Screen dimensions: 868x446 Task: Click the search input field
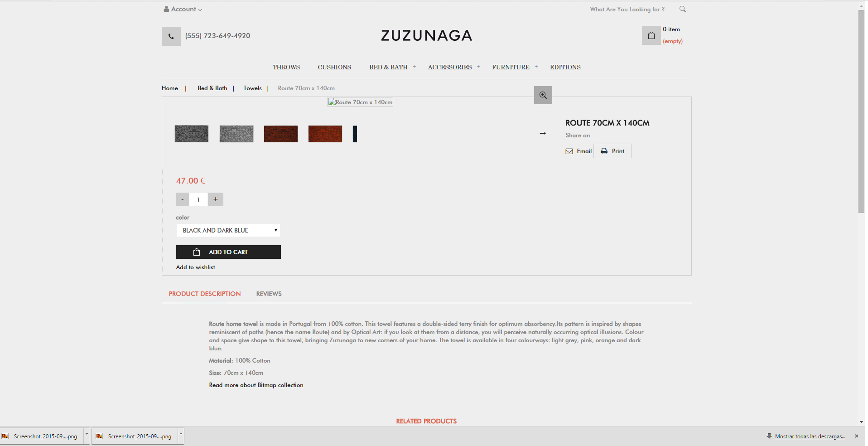pyautogui.click(x=627, y=9)
